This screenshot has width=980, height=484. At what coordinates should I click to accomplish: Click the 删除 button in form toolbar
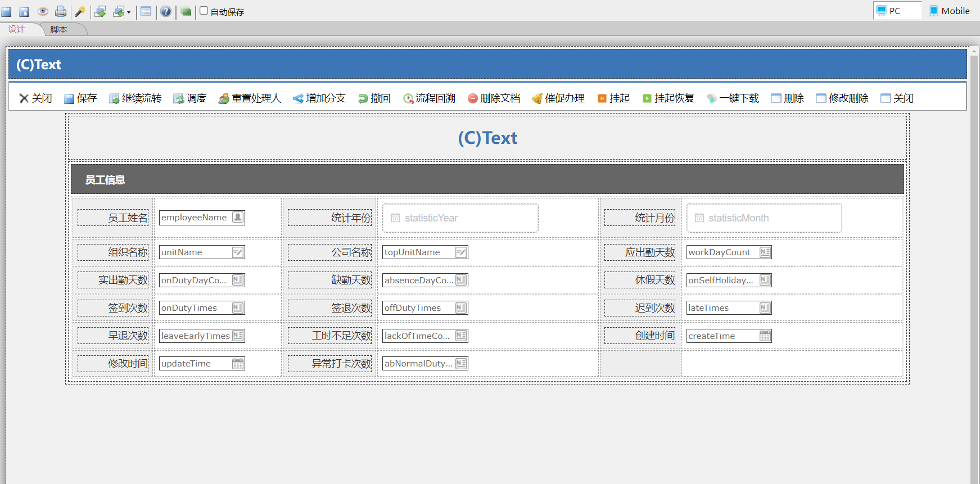point(788,98)
